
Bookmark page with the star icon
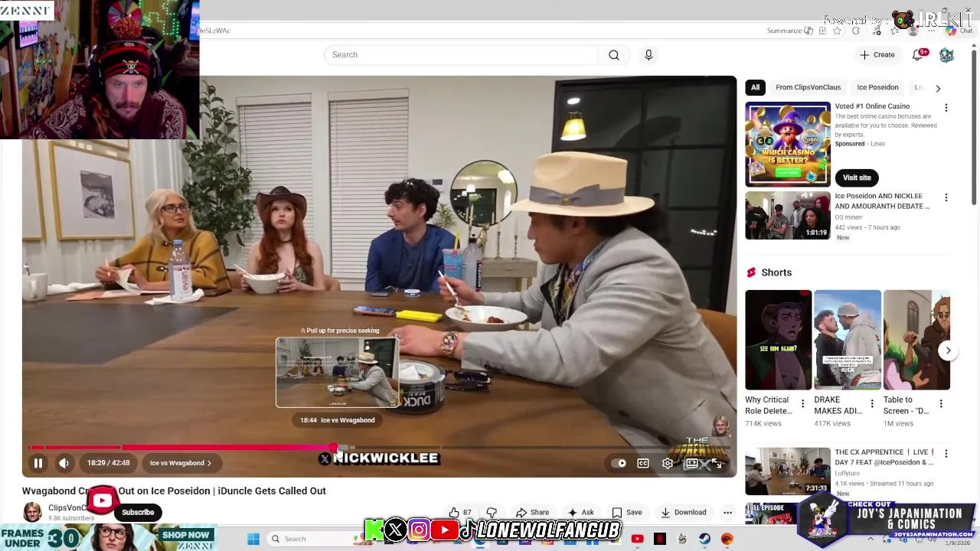click(x=838, y=31)
